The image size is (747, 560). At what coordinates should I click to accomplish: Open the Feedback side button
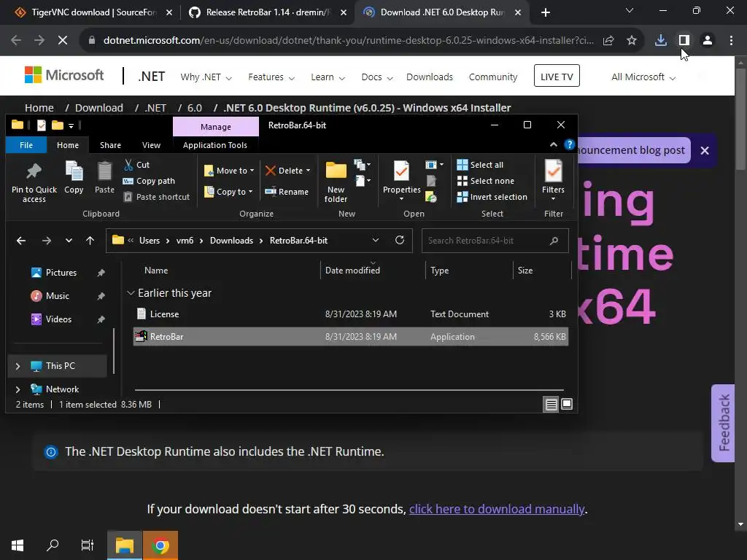[x=724, y=423]
